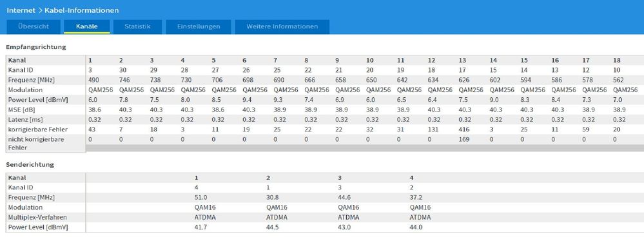
Task: Click the Frequenz value 586
Action: 557,80
